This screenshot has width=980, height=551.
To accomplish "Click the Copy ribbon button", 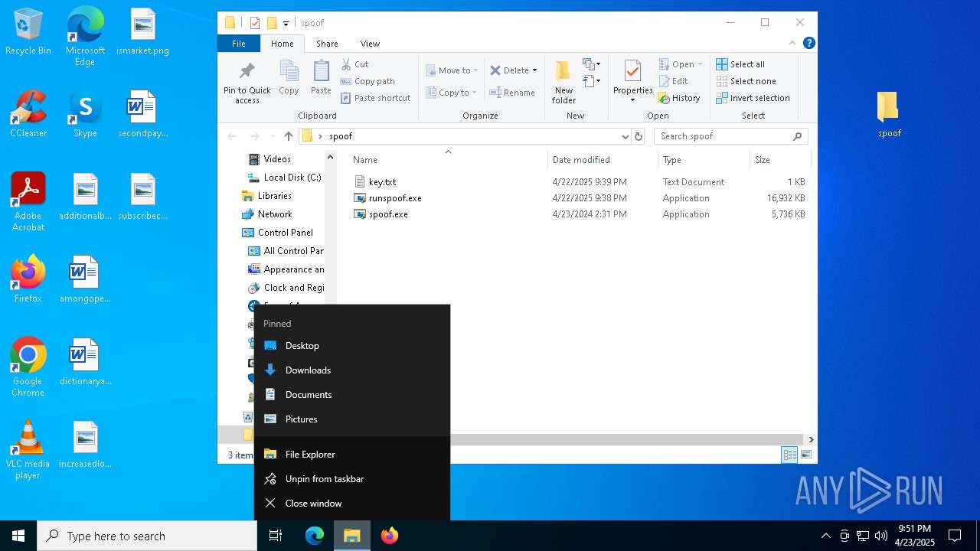I will pos(289,79).
